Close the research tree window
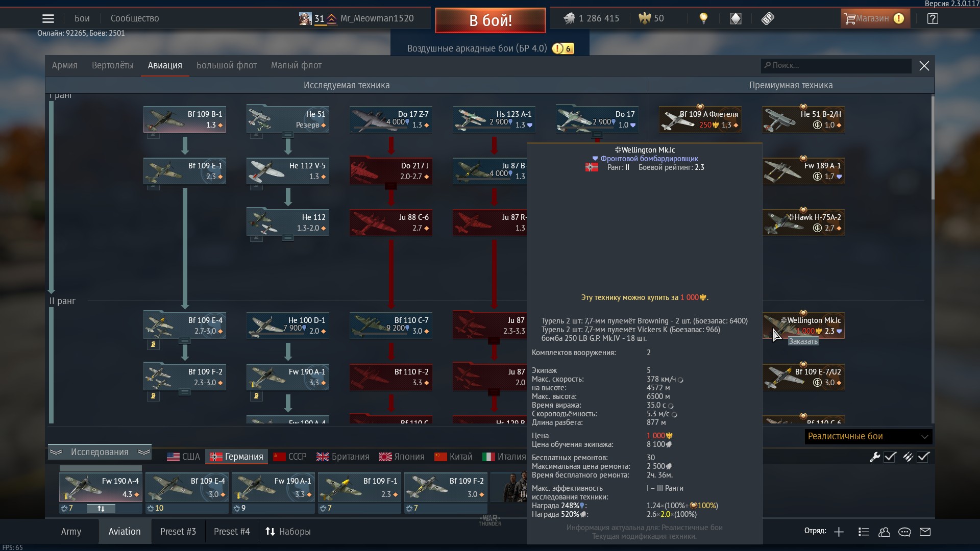 pos(924,66)
